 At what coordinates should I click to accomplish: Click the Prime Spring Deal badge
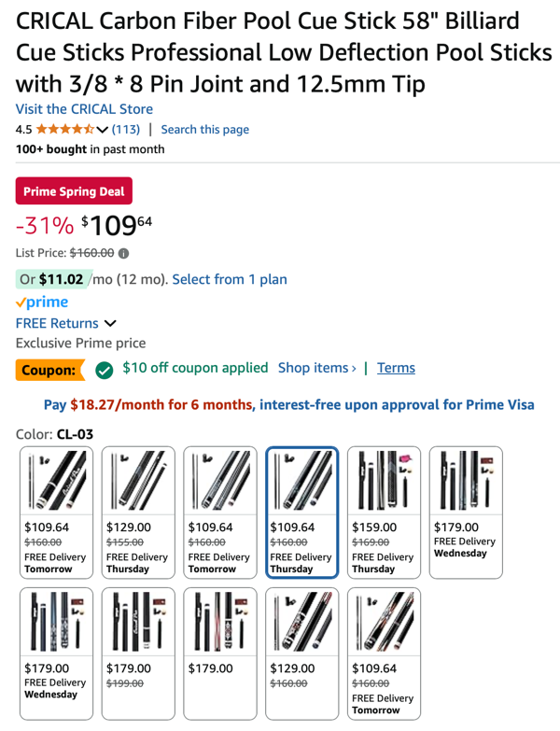(74, 191)
